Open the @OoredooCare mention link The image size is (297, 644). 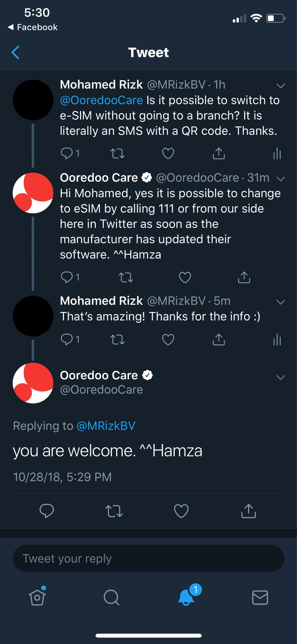[101, 100]
